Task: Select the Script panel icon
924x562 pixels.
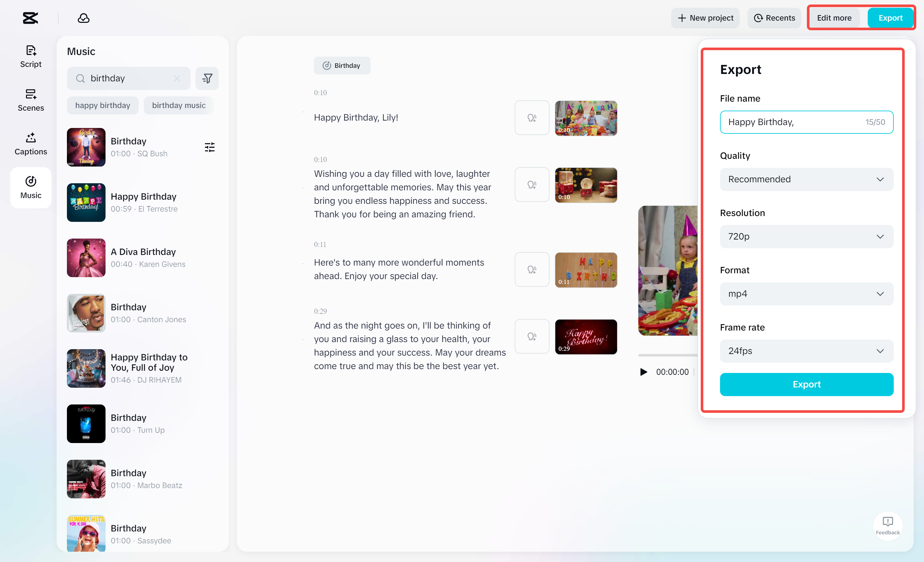Action: [x=30, y=56]
